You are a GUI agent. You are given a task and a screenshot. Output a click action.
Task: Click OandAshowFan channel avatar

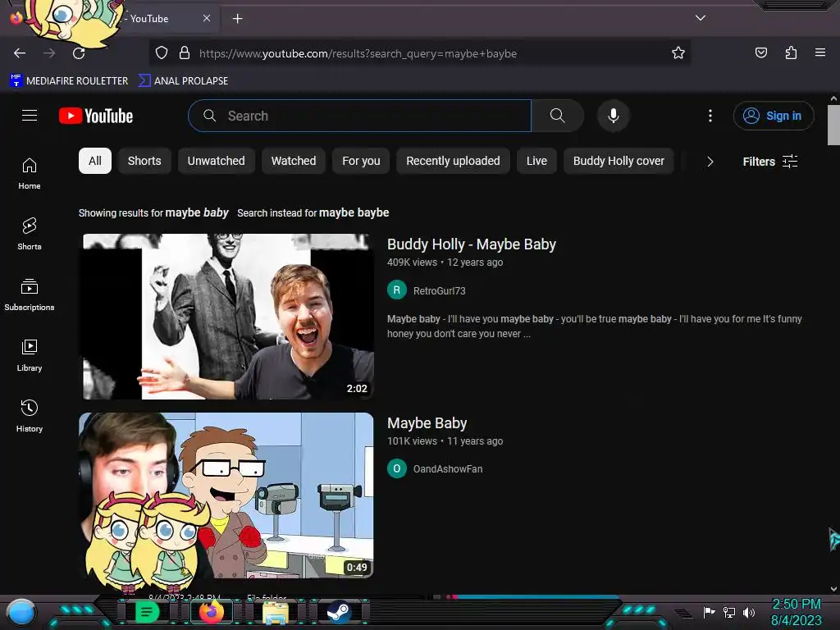click(396, 468)
